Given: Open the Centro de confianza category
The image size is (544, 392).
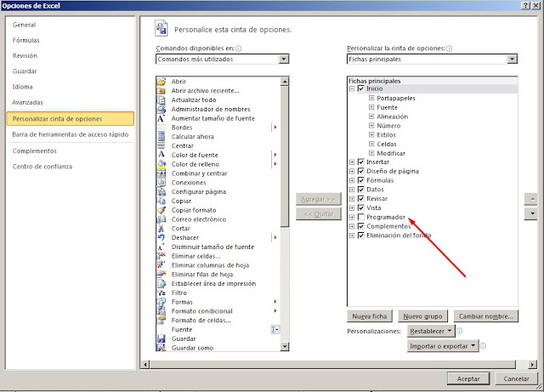Looking at the screenshot, I should (x=42, y=167).
